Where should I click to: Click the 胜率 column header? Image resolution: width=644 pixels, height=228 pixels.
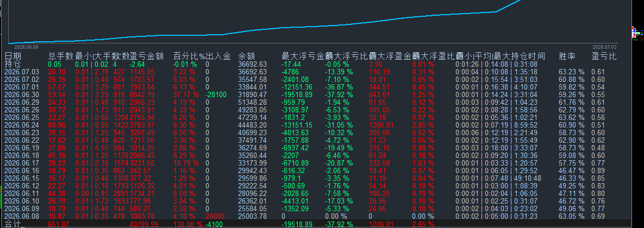tap(567, 56)
